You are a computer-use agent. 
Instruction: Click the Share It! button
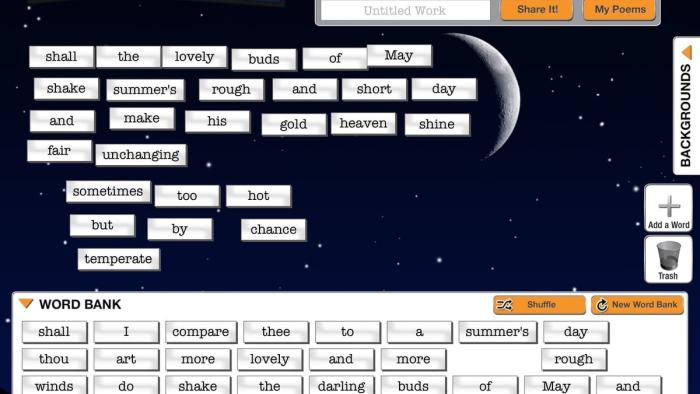point(537,9)
